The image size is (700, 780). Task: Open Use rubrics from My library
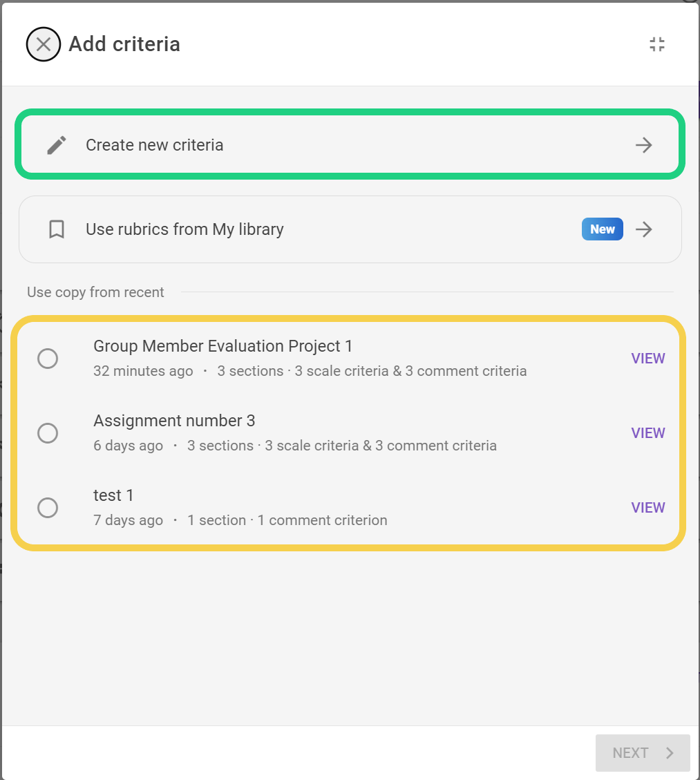(x=185, y=229)
